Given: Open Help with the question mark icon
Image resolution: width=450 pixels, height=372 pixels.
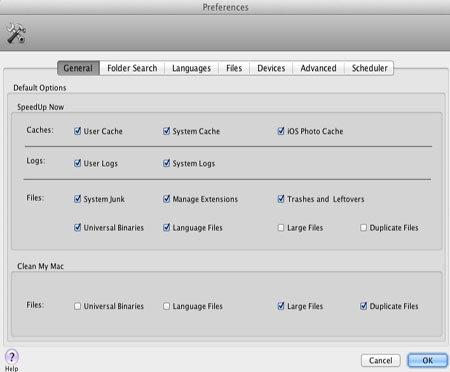Looking at the screenshot, I should [12, 357].
